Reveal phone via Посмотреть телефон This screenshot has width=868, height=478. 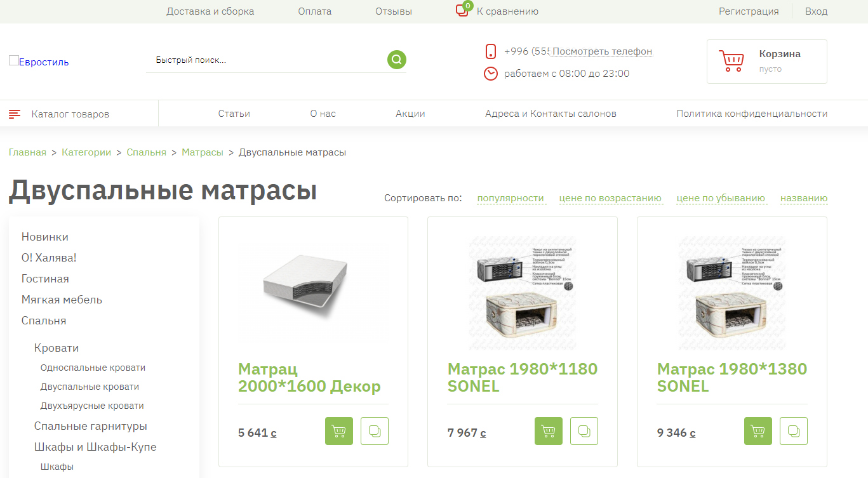coord(603,51)
